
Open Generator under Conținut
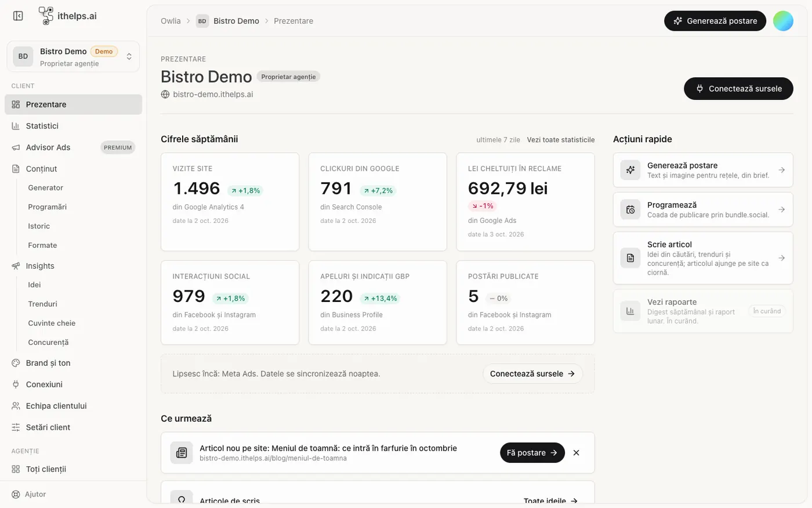(x=45, y=188)
